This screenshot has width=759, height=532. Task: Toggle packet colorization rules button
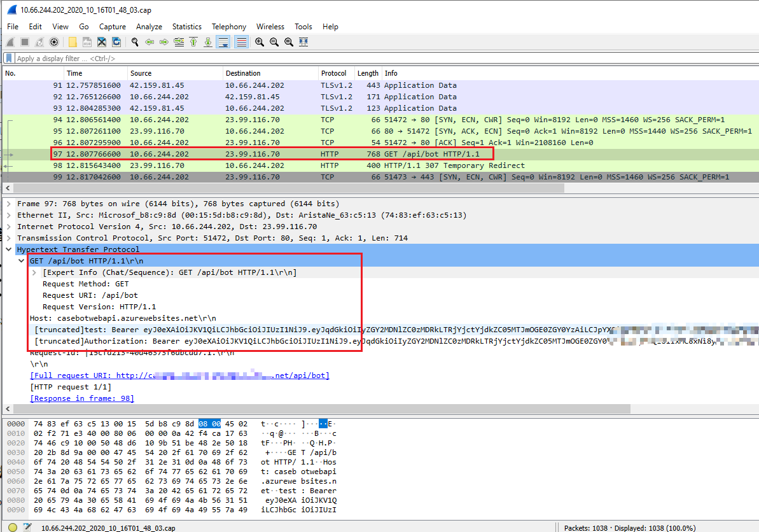pos(241,42)
